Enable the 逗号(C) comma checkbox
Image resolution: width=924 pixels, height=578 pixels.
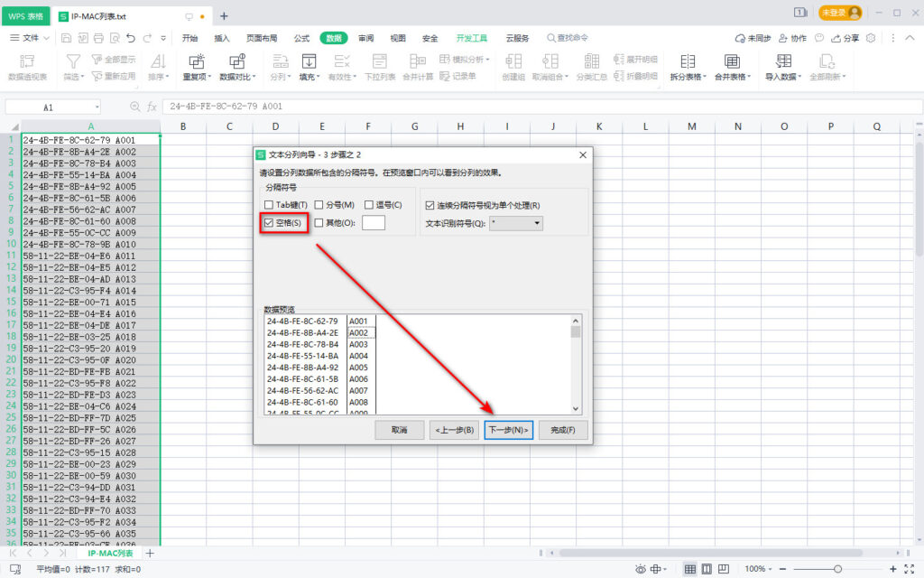(369, 205)
